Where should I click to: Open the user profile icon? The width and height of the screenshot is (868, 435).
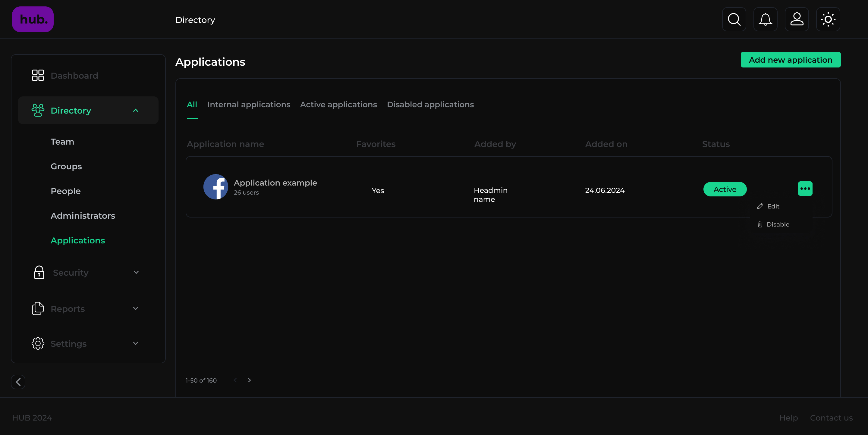(797, 19)
